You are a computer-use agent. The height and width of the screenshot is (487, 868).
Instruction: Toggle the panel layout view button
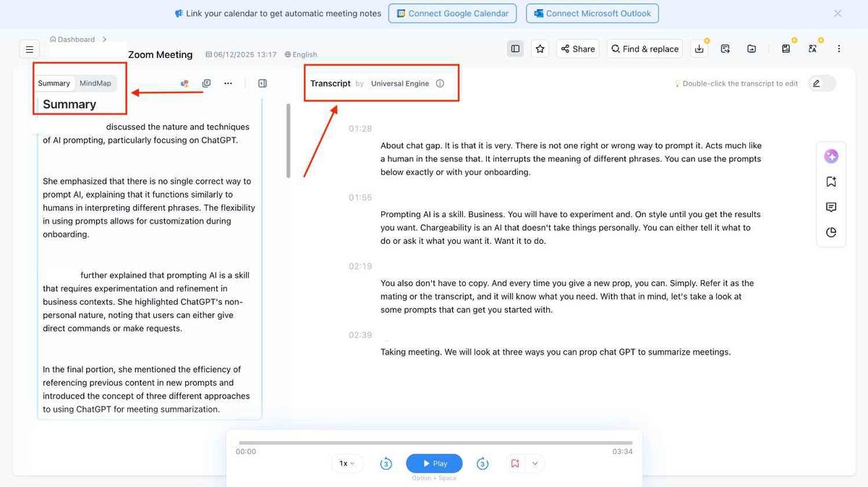pyautogui.click(x=515, y=48)
